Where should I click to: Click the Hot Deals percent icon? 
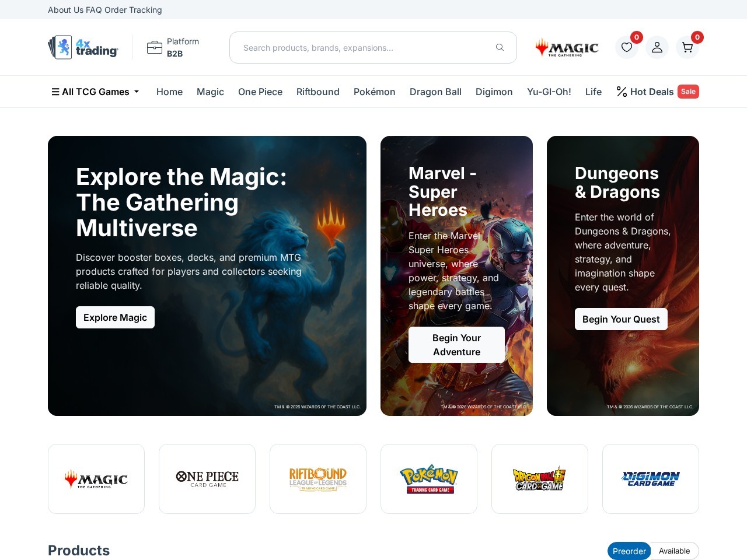(621, 92)
